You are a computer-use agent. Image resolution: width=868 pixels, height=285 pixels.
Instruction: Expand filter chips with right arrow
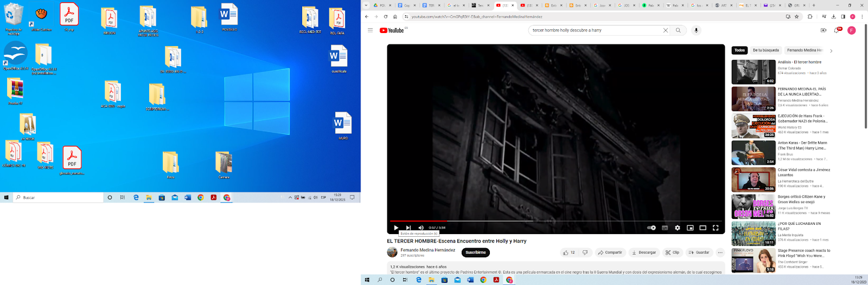coord(831,51)
